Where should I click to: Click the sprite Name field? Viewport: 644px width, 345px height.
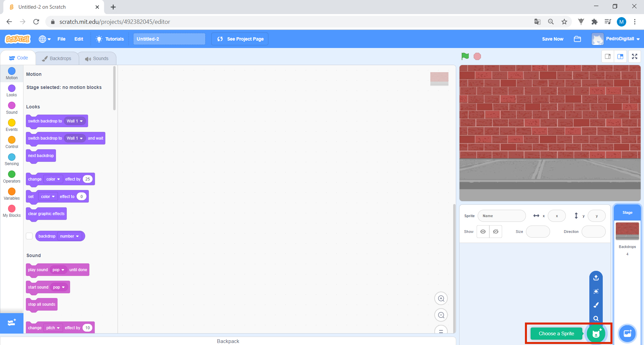click(x=502, y=216)
